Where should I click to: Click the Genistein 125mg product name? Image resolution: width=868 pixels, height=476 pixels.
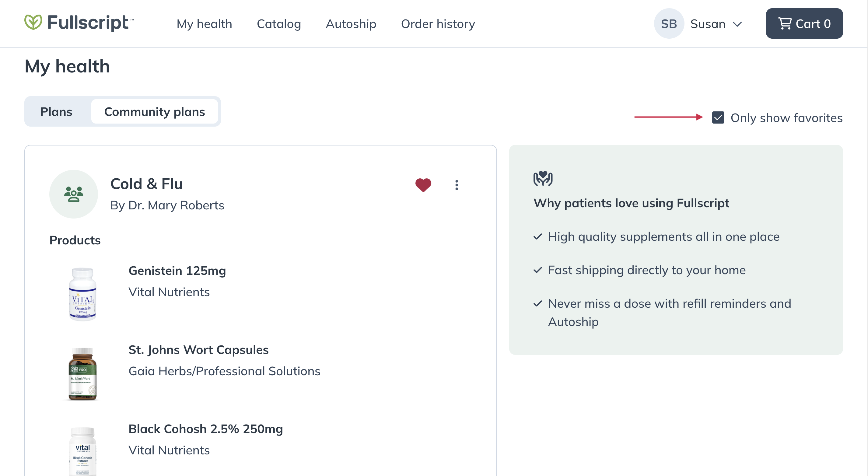(177, 271)
